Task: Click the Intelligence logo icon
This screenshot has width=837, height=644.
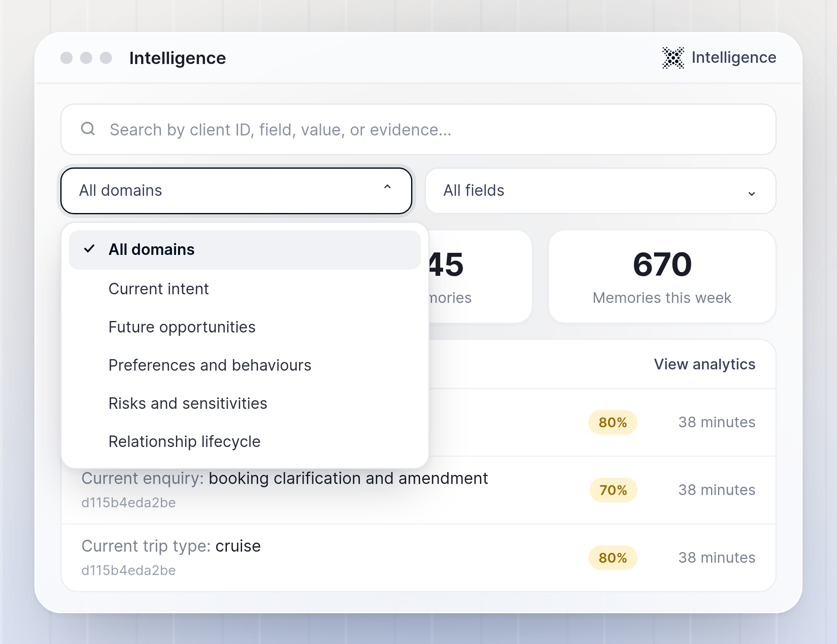Action: (x=673, y=58)
